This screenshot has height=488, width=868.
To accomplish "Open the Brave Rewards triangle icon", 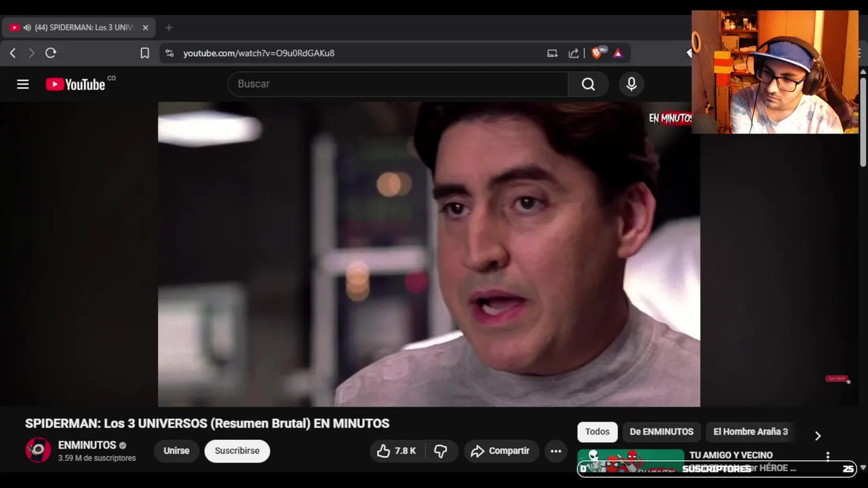I will (x=618, y=53).
